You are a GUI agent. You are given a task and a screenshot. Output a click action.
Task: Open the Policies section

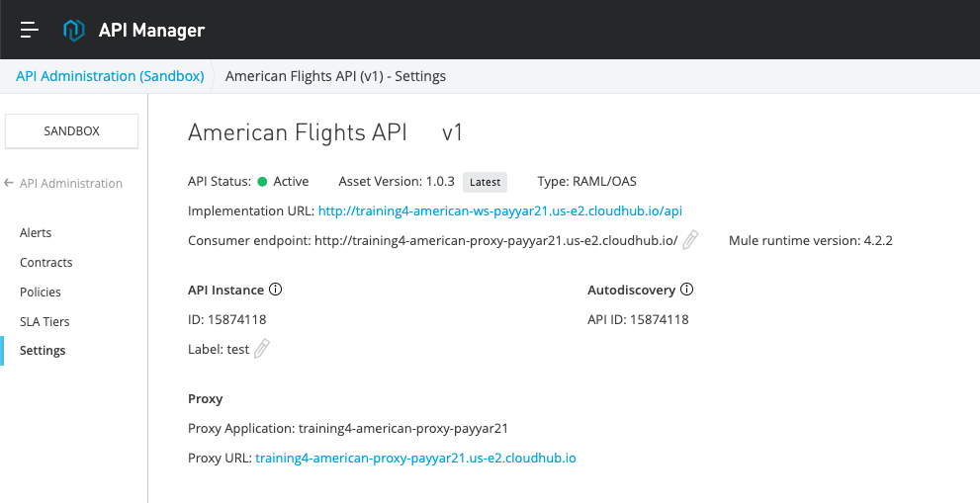tap(41, 292)
